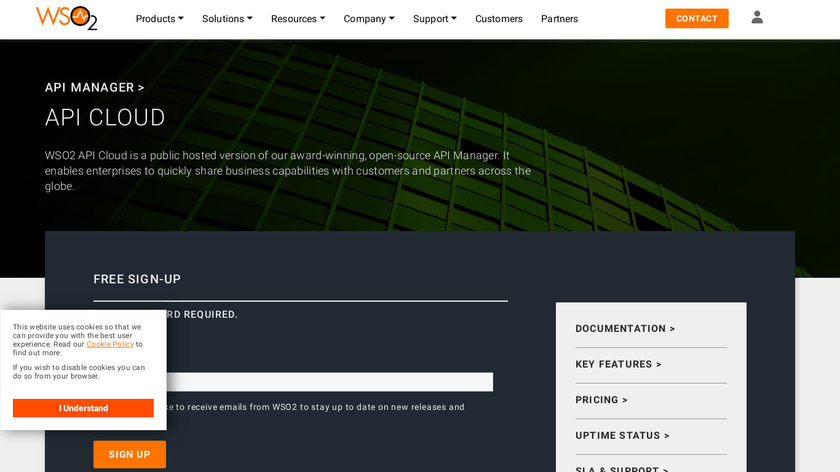Open the user account icon

(x=756, y=18)
